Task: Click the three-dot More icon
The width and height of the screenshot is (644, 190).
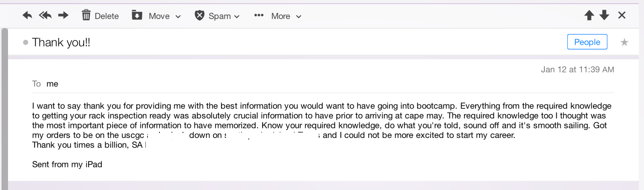Action: tap(259, 15)
